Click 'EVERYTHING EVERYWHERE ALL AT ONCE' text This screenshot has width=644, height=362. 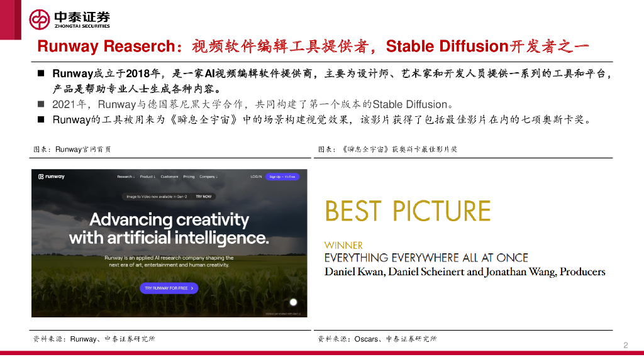click(426, 258)
